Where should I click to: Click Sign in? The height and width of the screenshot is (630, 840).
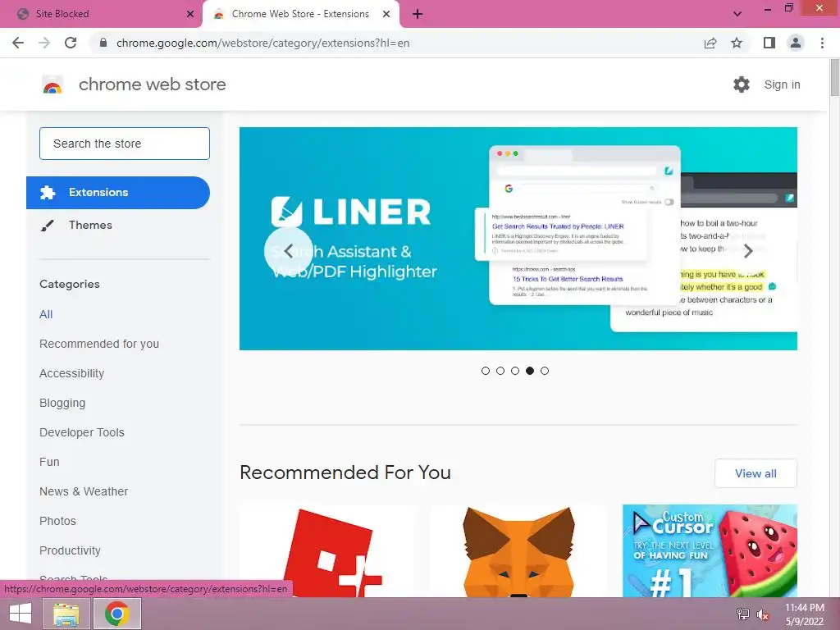click(x=782, y=84)
